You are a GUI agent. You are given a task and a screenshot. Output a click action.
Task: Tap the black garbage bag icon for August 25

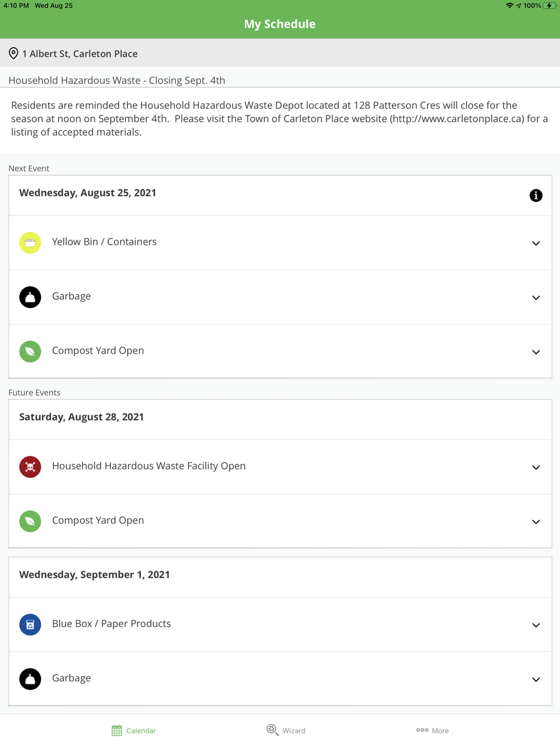[x=30, y=297]
